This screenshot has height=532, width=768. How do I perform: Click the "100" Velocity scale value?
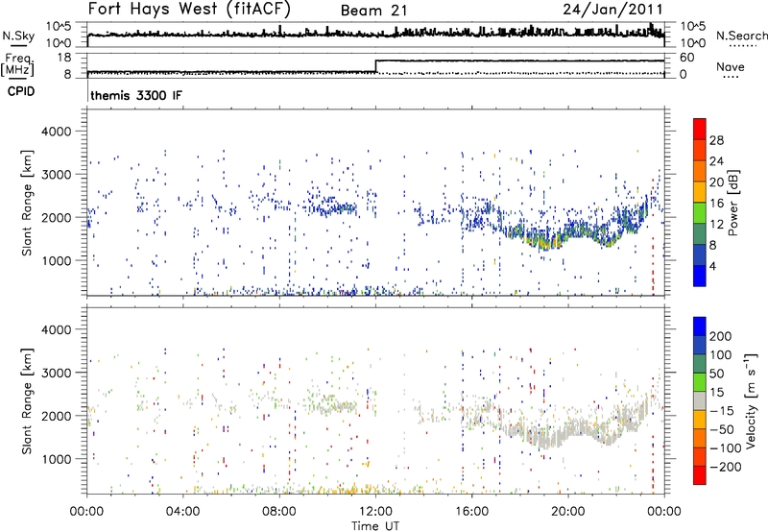pos(721,354)
